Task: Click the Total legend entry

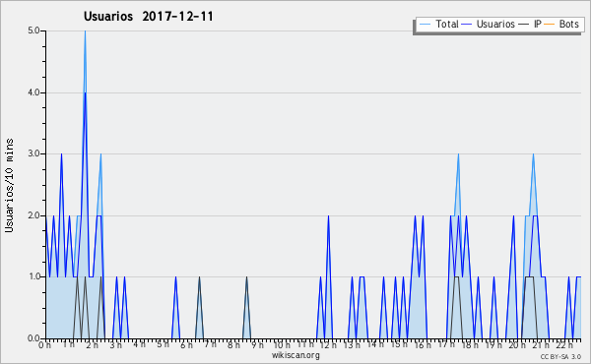Action: tap(438, 24)
